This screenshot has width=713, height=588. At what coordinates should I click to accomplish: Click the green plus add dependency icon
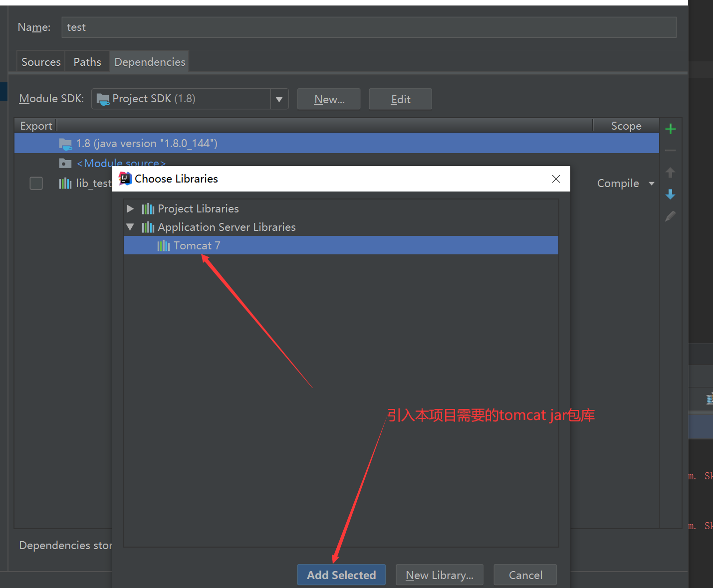[x=671, y=129]
